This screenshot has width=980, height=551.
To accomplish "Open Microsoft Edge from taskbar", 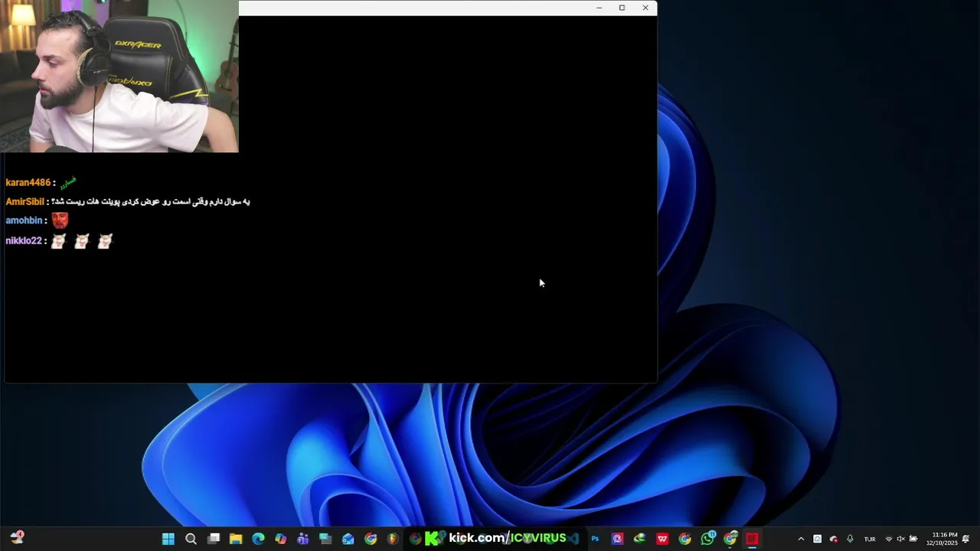I will (258, 539).
